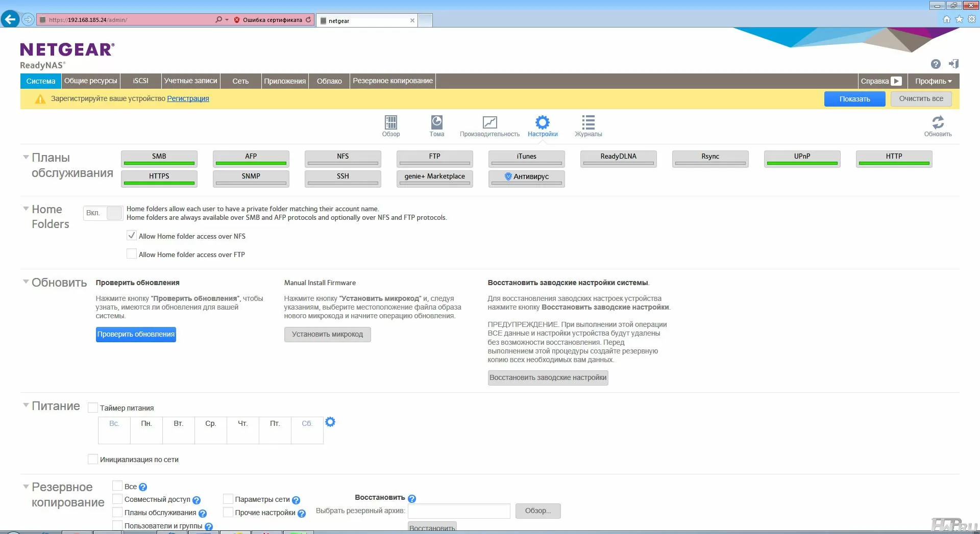Collapse the Планы обслуживания section
The image size is (980, 534).
(x=26, y=157)
